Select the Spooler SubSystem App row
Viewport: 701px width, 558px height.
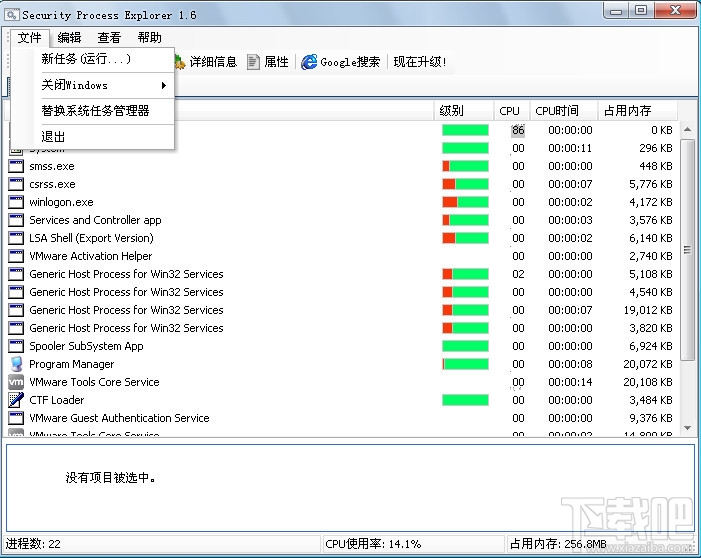click(343, 346)
